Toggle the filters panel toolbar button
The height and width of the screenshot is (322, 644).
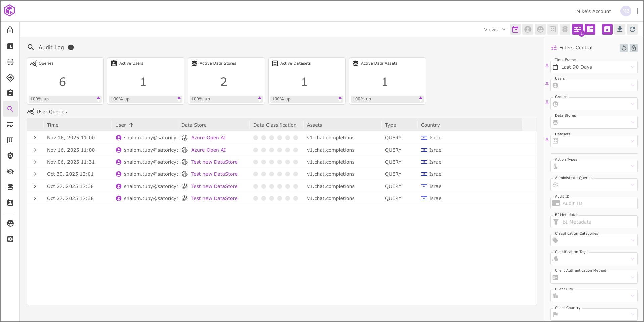click(577, 30)
